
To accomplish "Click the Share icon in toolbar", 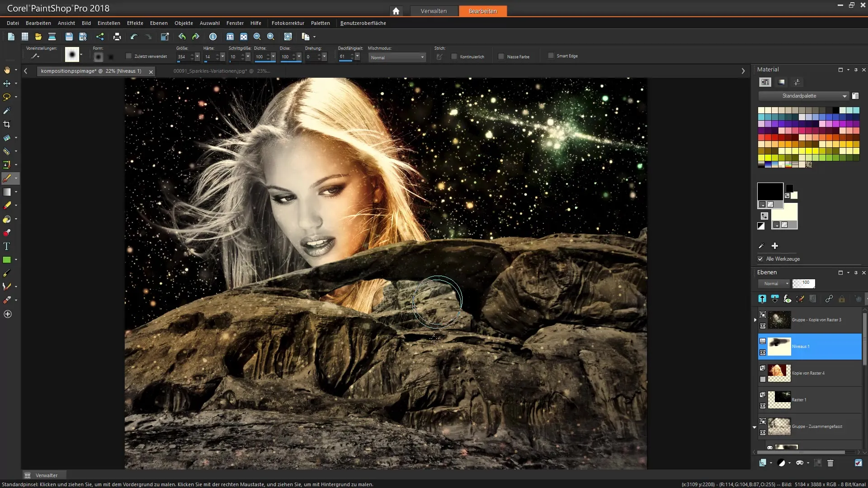I will 100,37.
